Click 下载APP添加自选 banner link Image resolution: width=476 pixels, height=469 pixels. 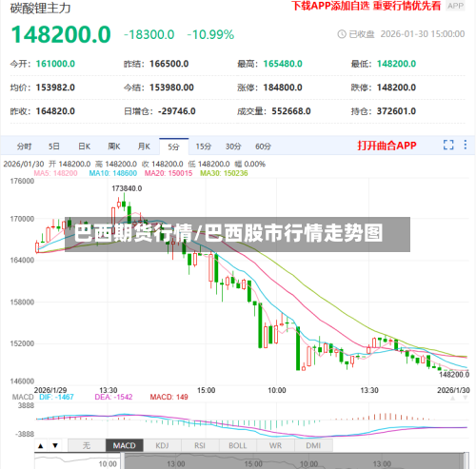coord(330,6)
